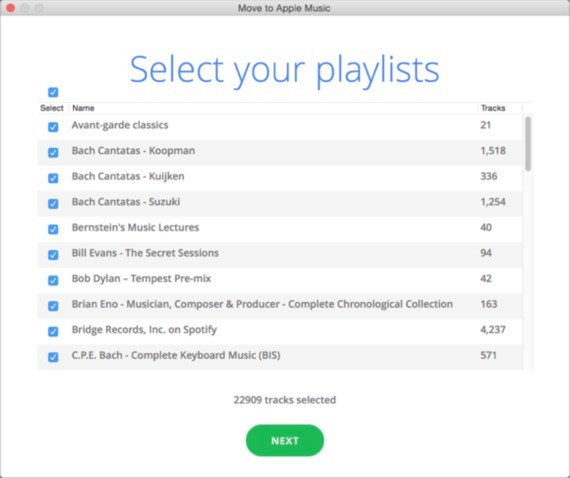
Task: Uncheck Bach Cantatas - Suzuki checkbox
Action: pos(53,204)
